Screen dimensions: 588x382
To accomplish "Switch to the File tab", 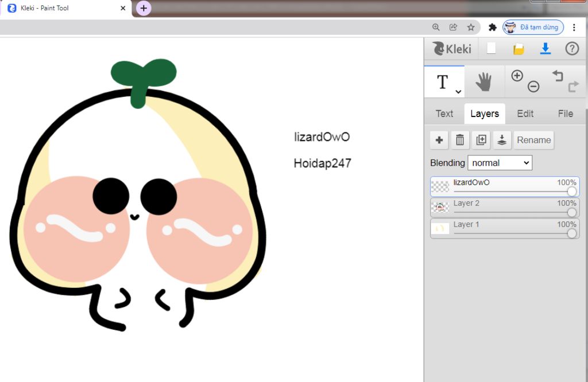I will (566, 114).
